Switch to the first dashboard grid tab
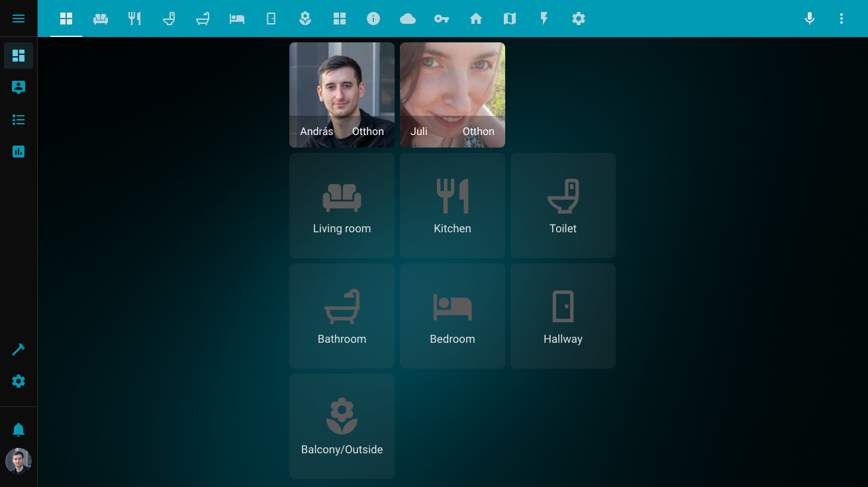The width and height of the screenshot is (868, 487). pos(66,19)
